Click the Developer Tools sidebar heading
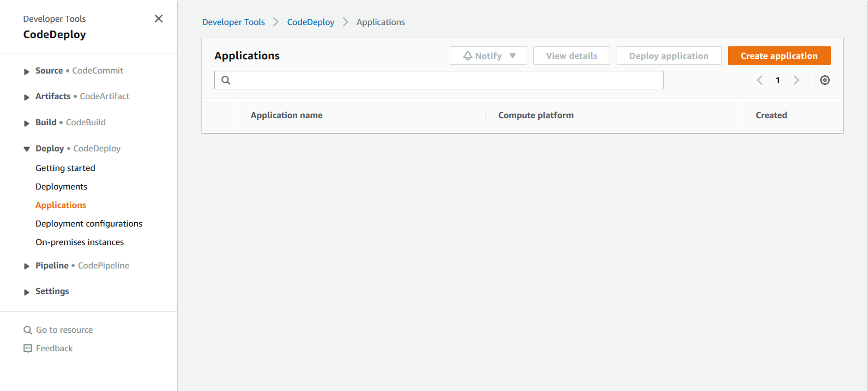 [x=55, y=19]
